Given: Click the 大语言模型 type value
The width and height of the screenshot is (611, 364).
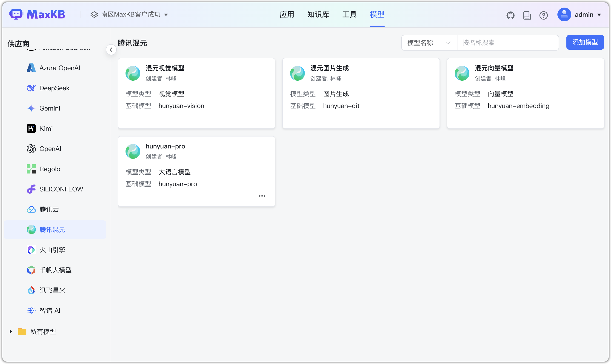Looking at the screenshot, I should 174,172.
